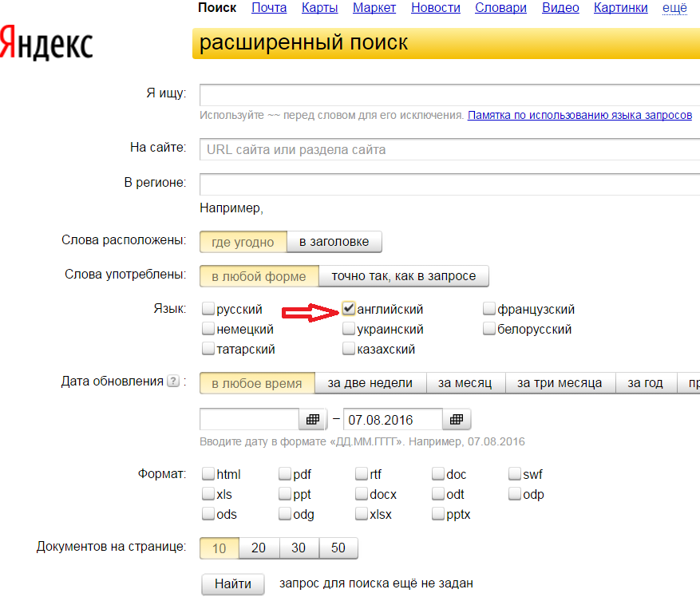The image size is (700, 609).
Task: Focus the empty start date field
Action: tap(249, 419)
